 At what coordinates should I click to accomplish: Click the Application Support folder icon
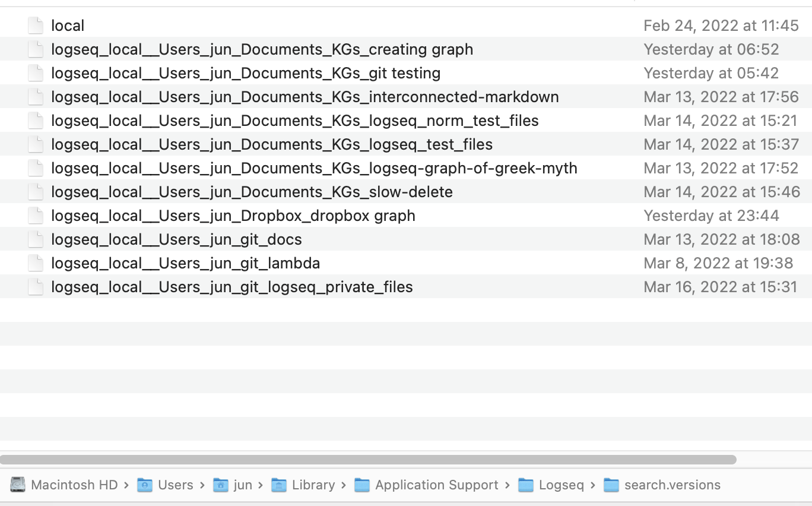point(362,485)
